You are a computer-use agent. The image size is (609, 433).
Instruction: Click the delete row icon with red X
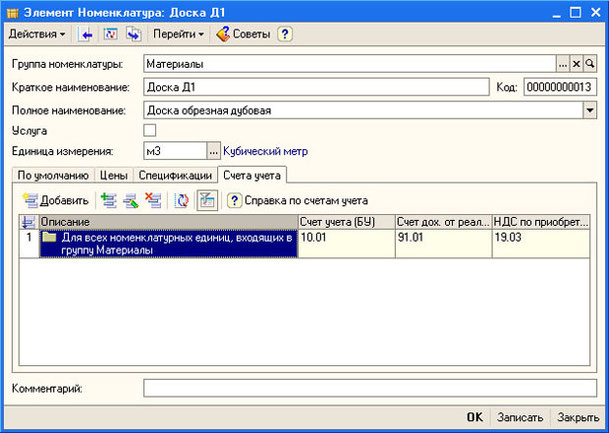tap(152, 200)
